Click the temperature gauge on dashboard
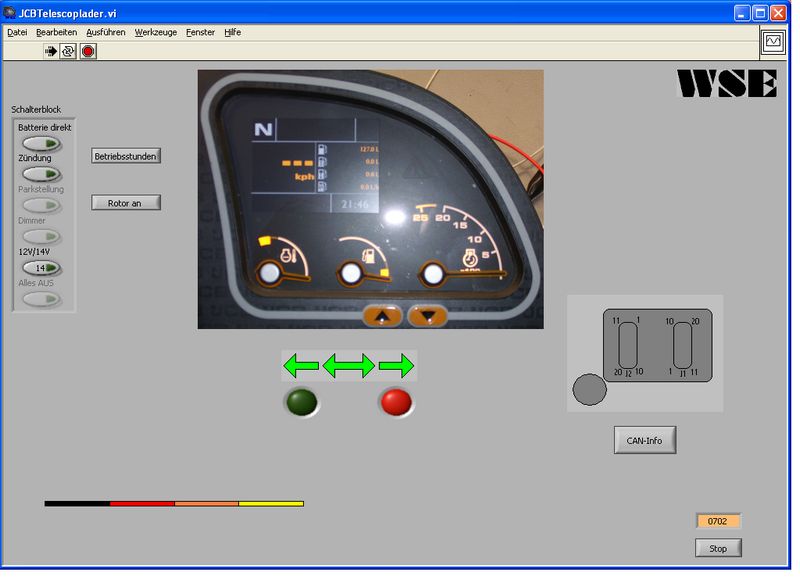 coord(282,261)
